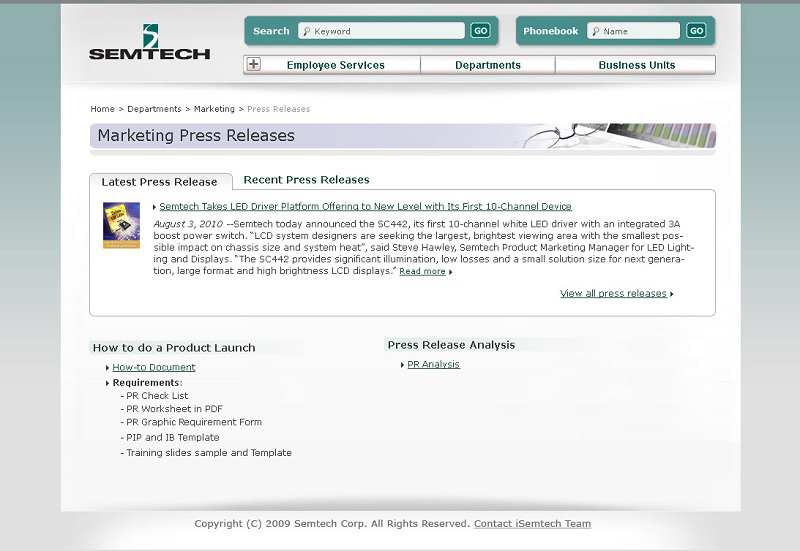This screenshot has width=800, height=551.
Task: Click the press release thumbnail image
Action: click(121, 226)
